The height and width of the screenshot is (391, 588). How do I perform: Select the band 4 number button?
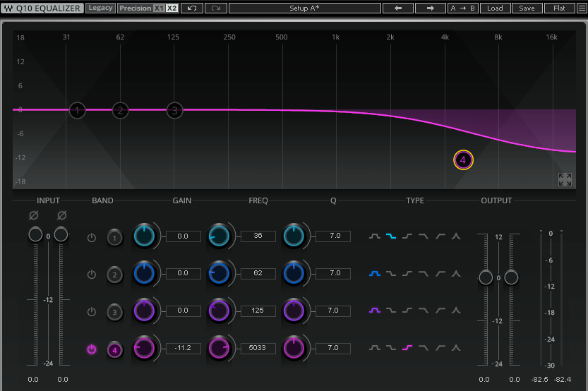[115, 350]
